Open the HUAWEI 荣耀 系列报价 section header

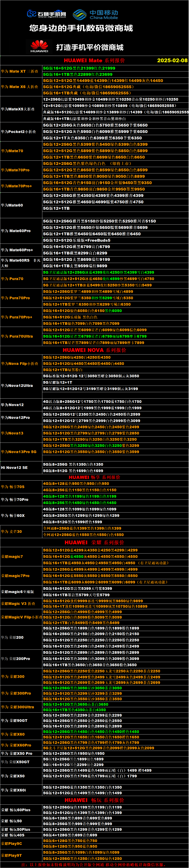[94, 542]
